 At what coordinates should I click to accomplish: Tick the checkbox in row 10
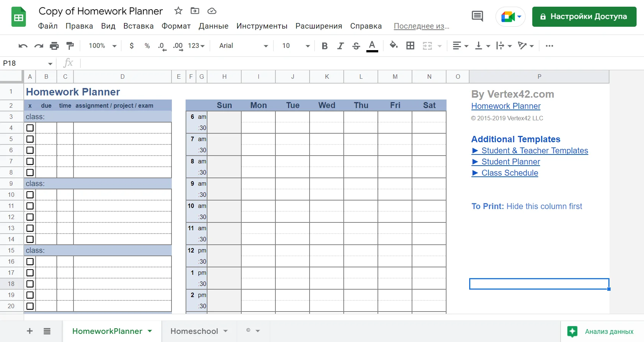30,195
